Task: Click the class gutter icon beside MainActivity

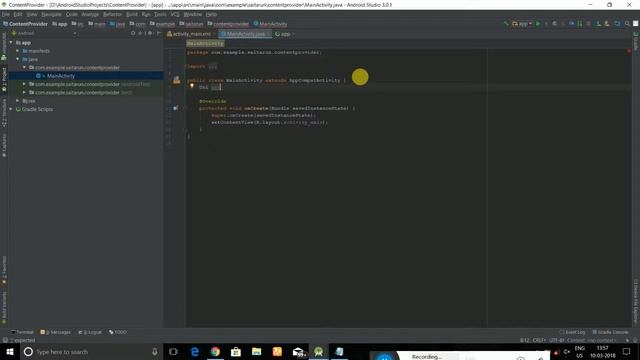Action: point(176,80)
